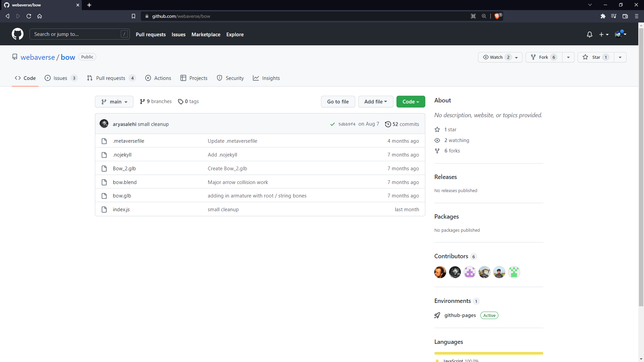Open .nojekyll file
This screenshot has width=644, height=362.
click(x=122, y=155)
